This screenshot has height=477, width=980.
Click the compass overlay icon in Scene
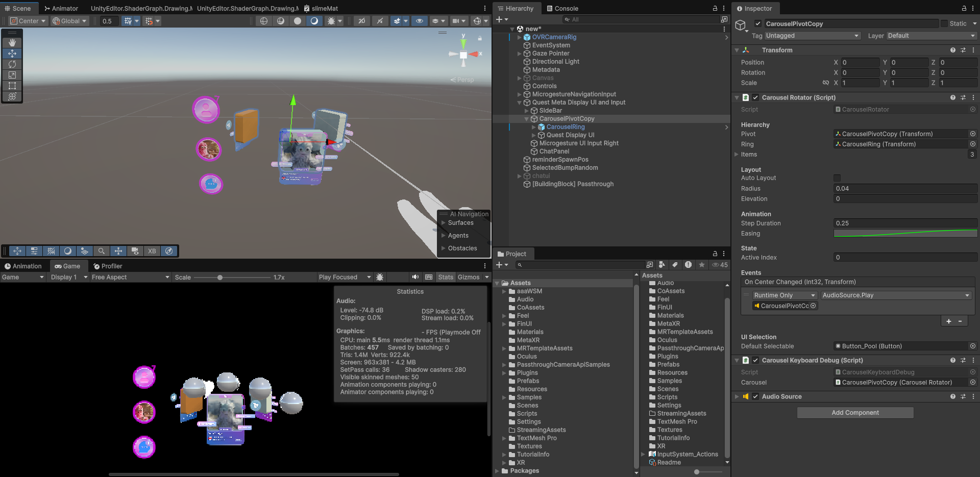[x=169, y=251]
